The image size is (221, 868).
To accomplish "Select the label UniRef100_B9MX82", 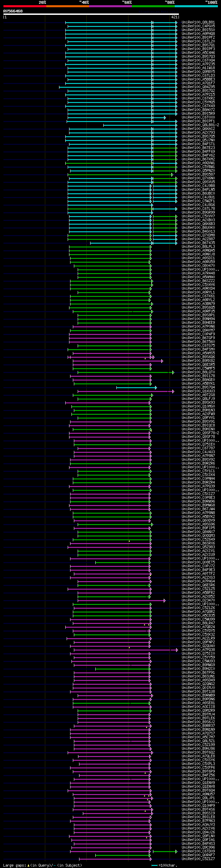I will [x=198, y=361].
